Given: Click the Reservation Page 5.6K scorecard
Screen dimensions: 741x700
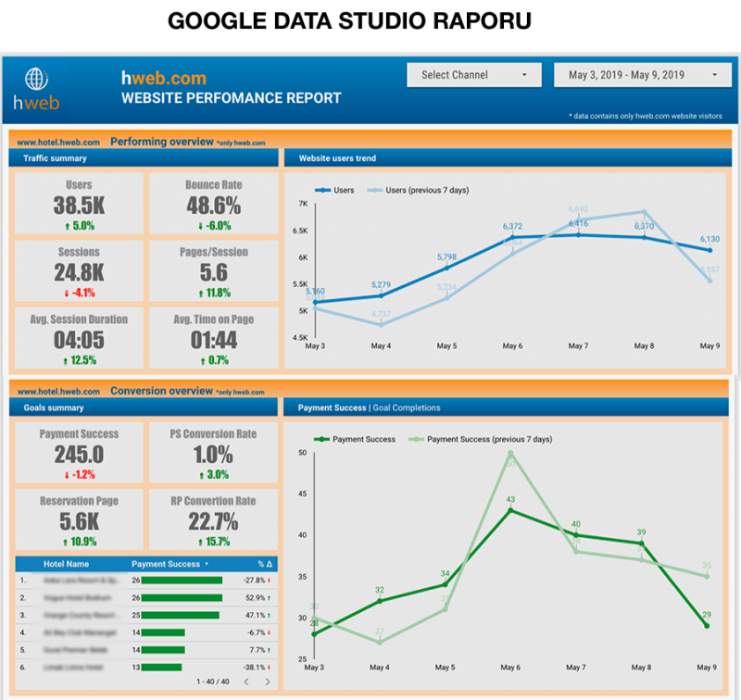Looking at the screenshot, I should (79, 519).
